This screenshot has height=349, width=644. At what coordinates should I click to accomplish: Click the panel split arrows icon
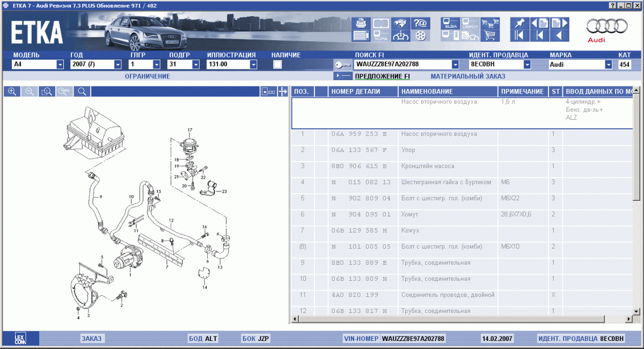pyautogui.click(x=283, y=91)
